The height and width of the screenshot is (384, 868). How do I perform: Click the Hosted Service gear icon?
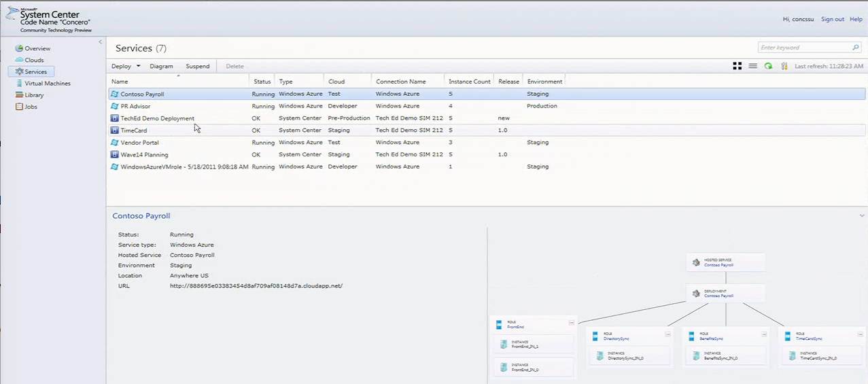[x=696, y=262]
